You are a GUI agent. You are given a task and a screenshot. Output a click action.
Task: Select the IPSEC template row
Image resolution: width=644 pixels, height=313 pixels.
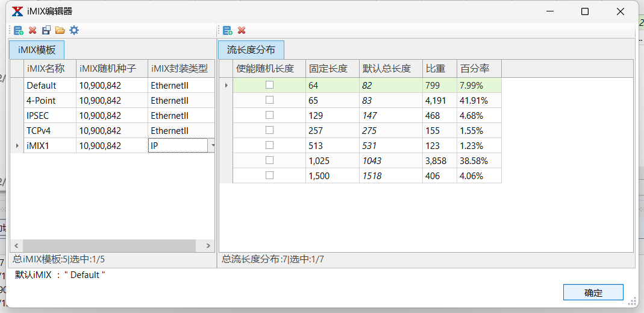51,116
